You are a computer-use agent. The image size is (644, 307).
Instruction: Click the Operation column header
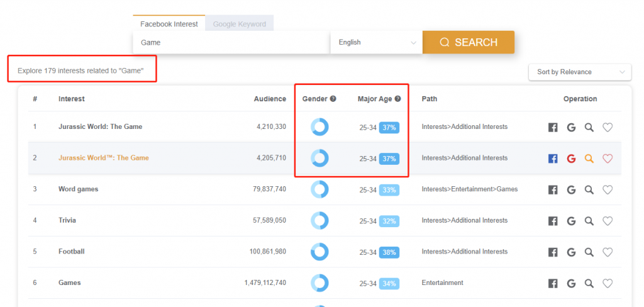pyautogui.click(x=580, y=99)
